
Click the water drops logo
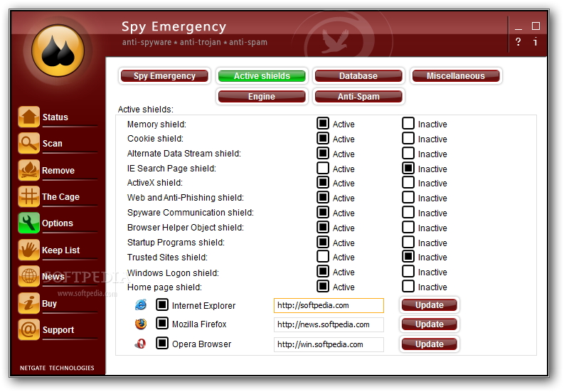[x=58, y=51]
